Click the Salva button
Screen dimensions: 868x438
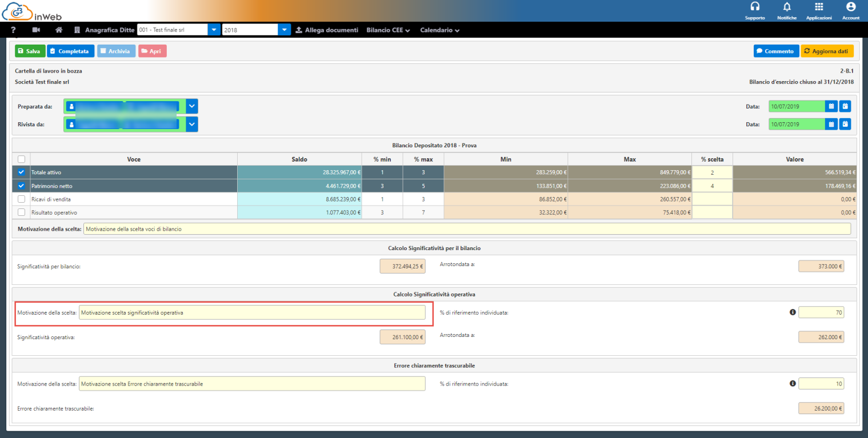pyautogui.click(x=30, y=51)
